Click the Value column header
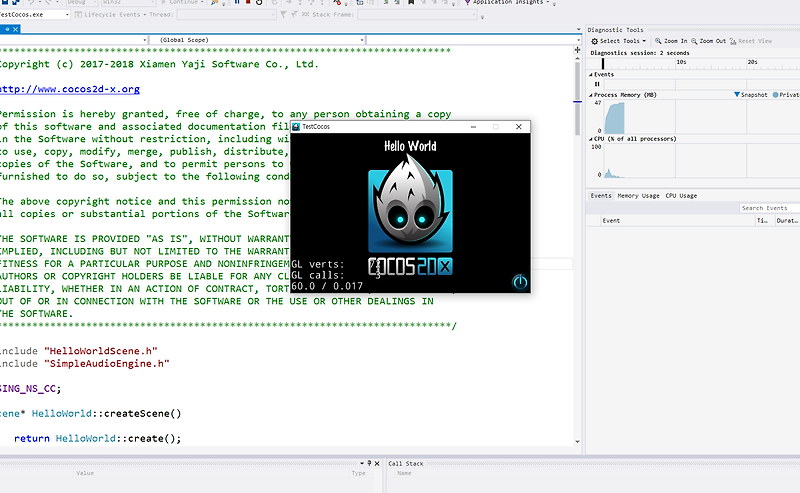Screen dimensions: 800x493 pos(85,473)
